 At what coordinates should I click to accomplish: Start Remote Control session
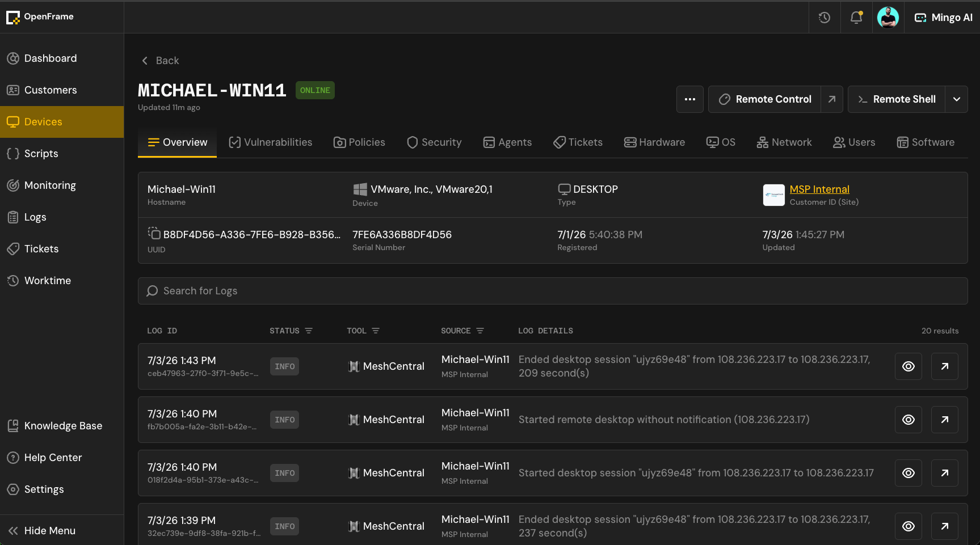pyautogui.click(x=764, y=99)
